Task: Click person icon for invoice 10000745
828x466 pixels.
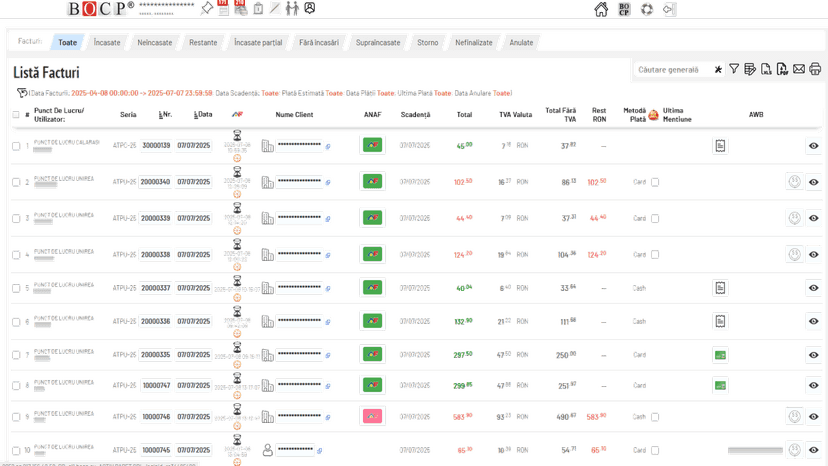Action: coord(268,450)
